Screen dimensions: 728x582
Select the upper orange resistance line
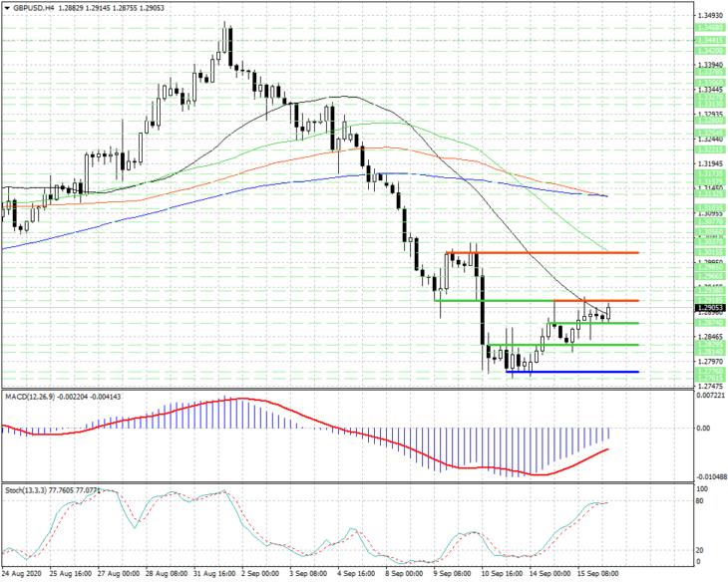tap(543, 253)
